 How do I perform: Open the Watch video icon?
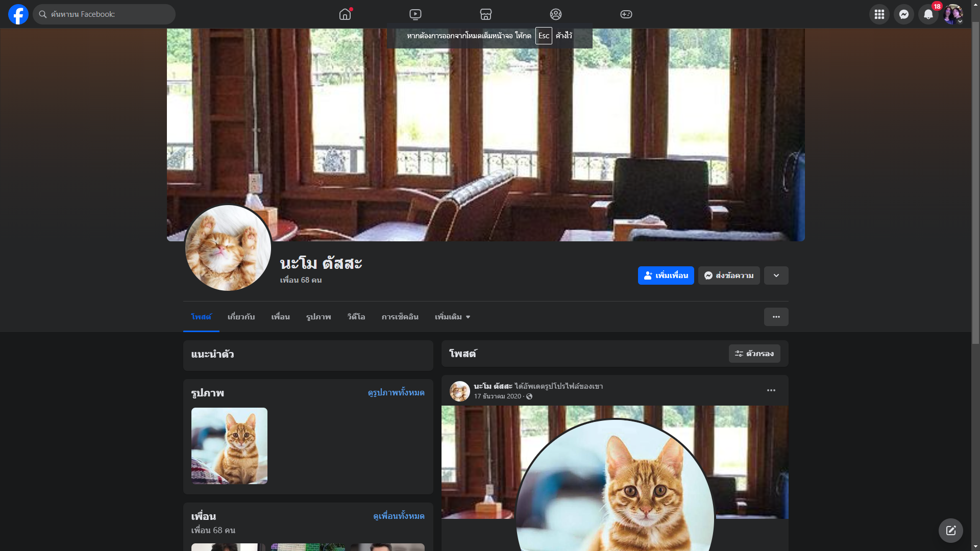pyautogui.click(x=415, y=14)
